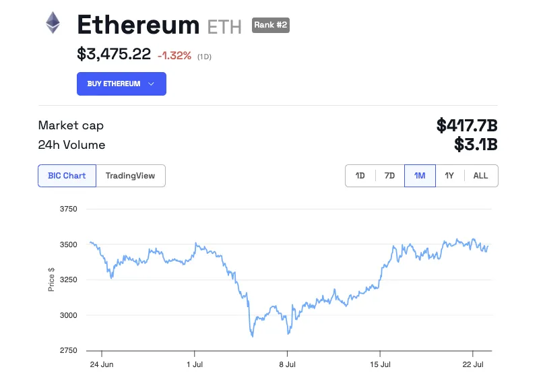Click the Ethereum title heading

point(138,25)
